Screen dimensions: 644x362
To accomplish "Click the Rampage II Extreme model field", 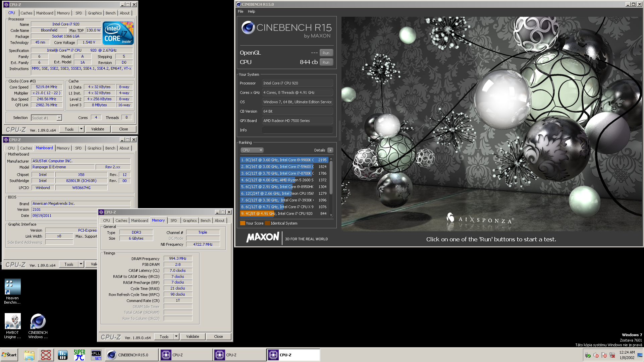I will click(63, 167).
